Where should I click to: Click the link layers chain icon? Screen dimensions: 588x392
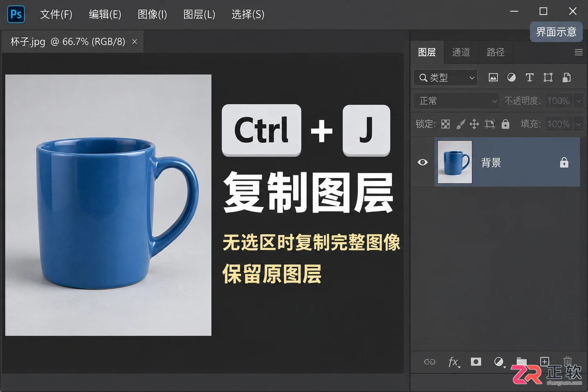point(430,362)
